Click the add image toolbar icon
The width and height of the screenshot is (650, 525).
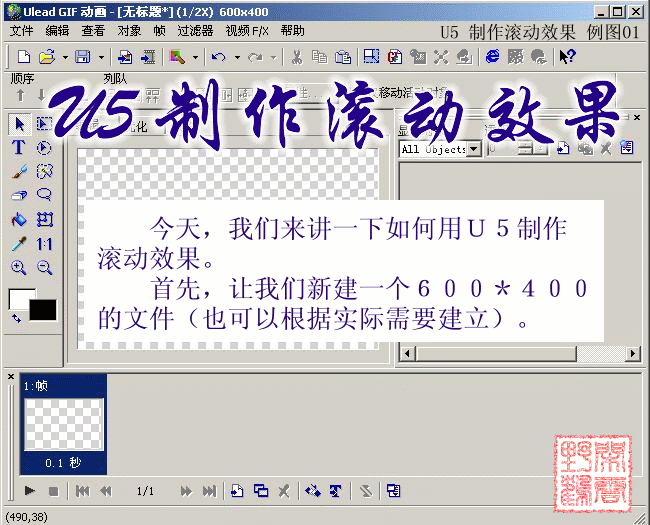[124, 56]
